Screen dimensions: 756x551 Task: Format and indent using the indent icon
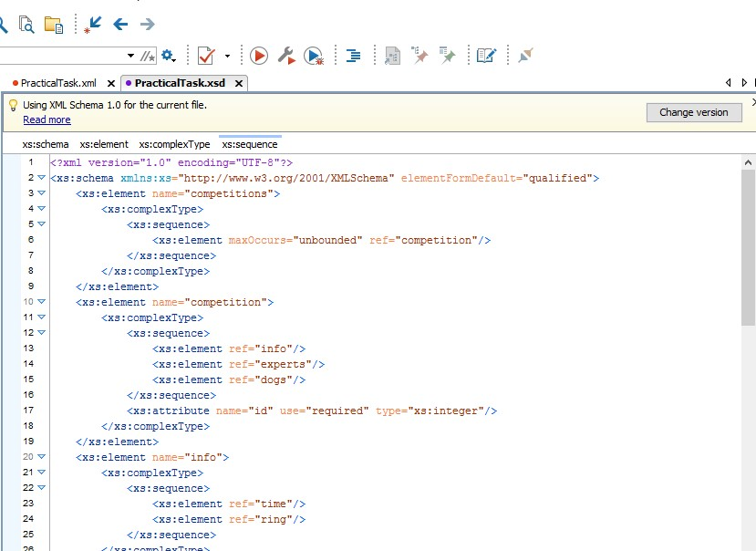pos(353,55)
